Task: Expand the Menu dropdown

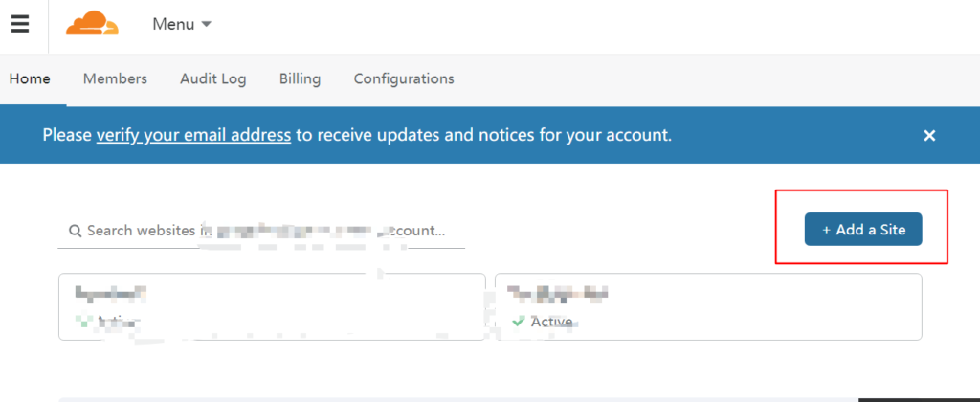Action: tap(182, 25)
